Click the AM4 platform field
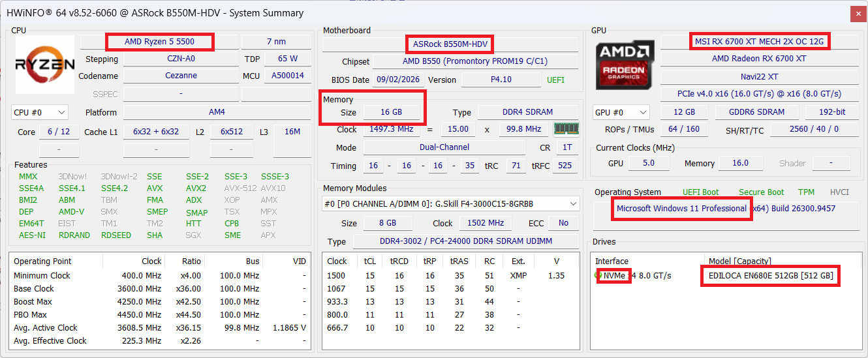Screen dimensions: 868x358 click(218, 112)
